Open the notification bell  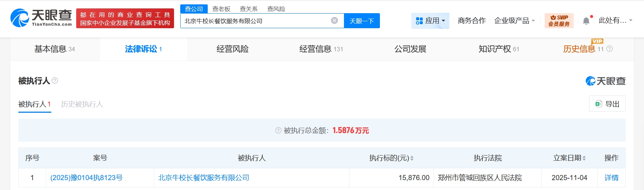586,21
